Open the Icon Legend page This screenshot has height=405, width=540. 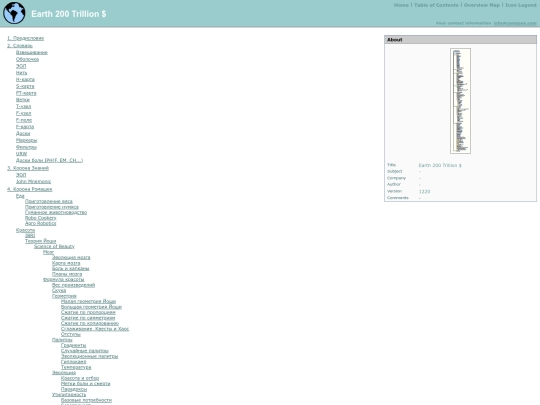pos(520,5)
